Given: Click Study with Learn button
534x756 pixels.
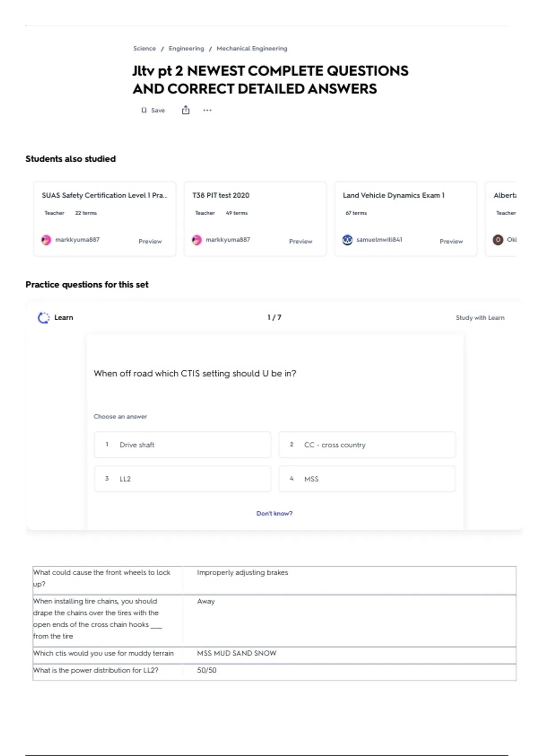Looking at the screenshot, I should tap(480, 318).
